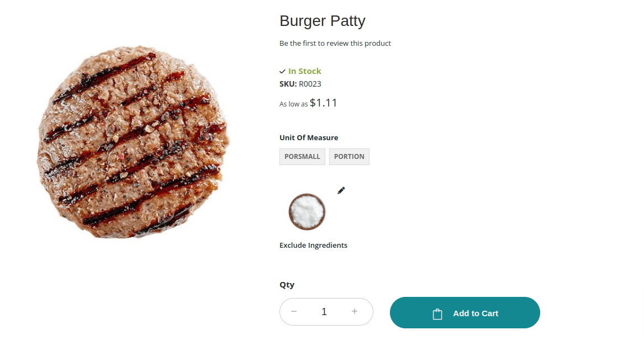This screenshot has width=644, height=346.
Task: Open the product review link
Action: pyautogui.click(x=335, y=44)
